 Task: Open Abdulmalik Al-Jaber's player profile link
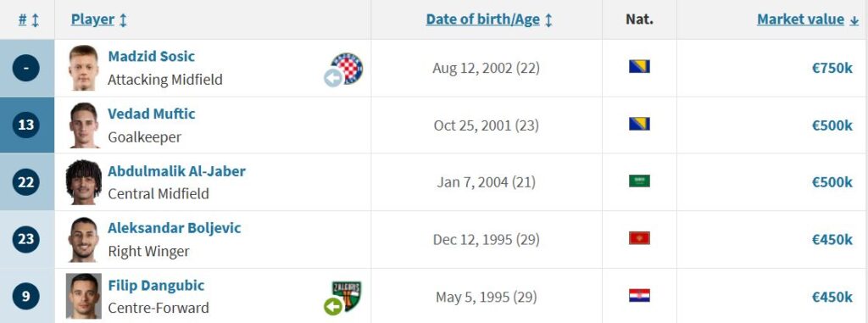click(176, 171)
